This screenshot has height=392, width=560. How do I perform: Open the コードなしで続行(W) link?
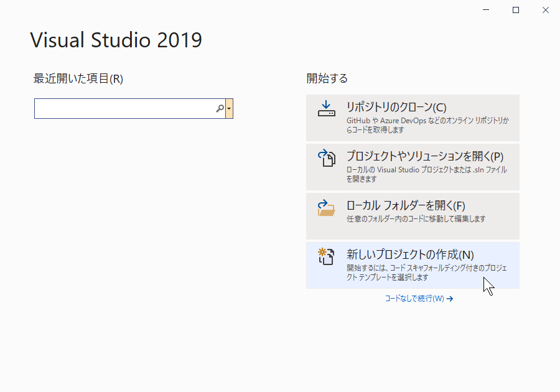[414, 299]
